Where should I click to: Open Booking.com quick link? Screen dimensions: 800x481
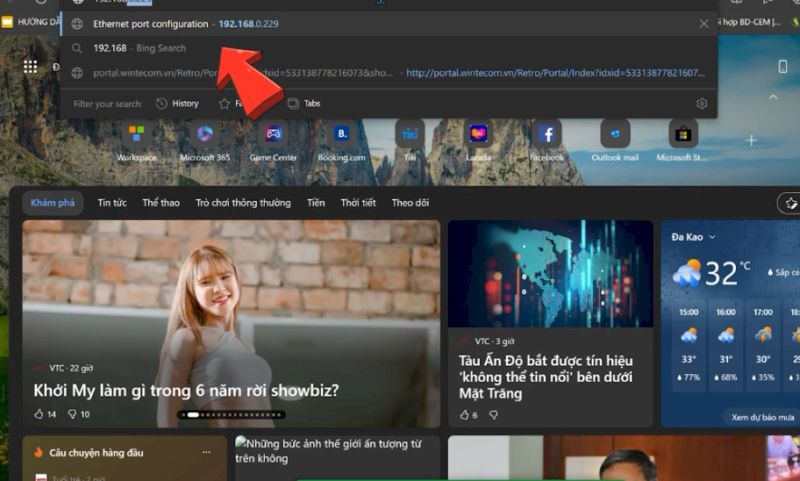(341, 141)
